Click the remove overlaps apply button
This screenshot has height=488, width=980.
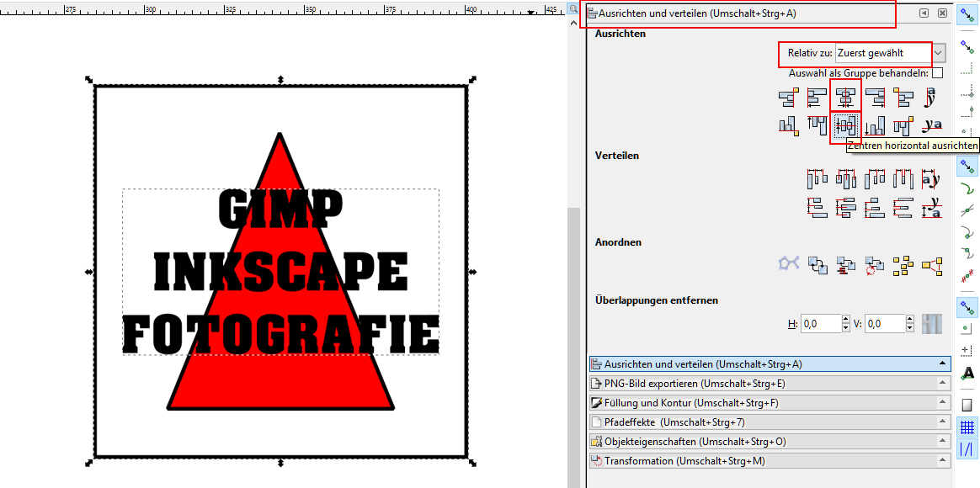point(930,323)
